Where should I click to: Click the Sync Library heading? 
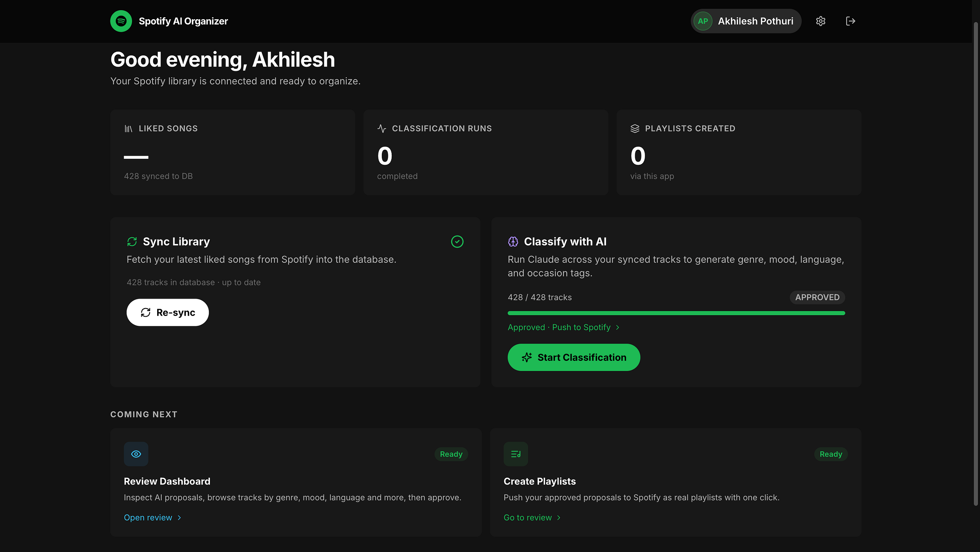176,242
